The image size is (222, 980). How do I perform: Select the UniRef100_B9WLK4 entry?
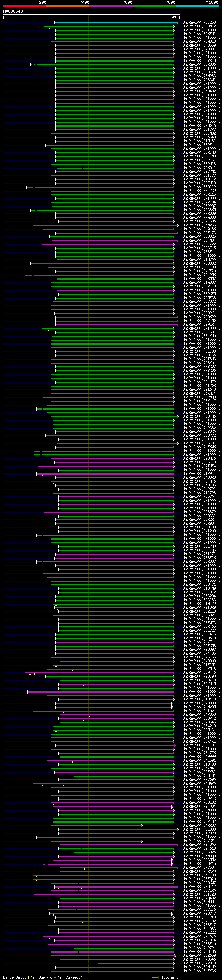199,324
